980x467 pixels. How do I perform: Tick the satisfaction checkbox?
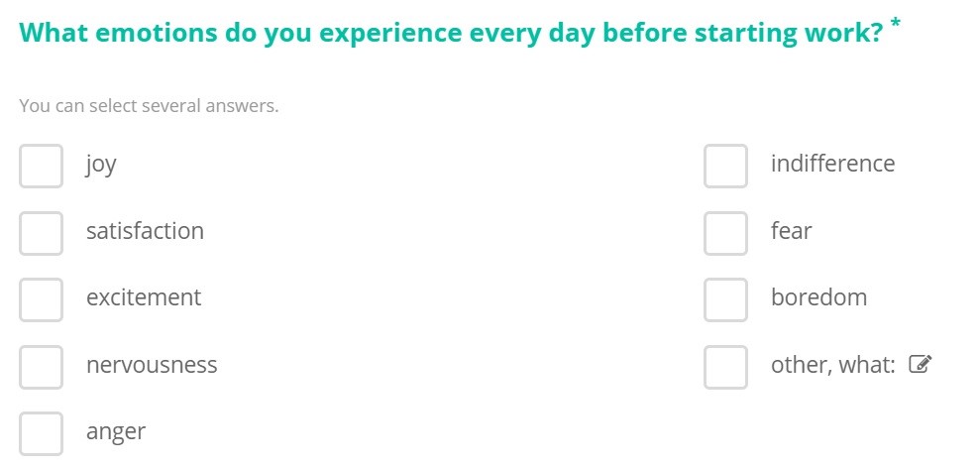click(42, 233)
